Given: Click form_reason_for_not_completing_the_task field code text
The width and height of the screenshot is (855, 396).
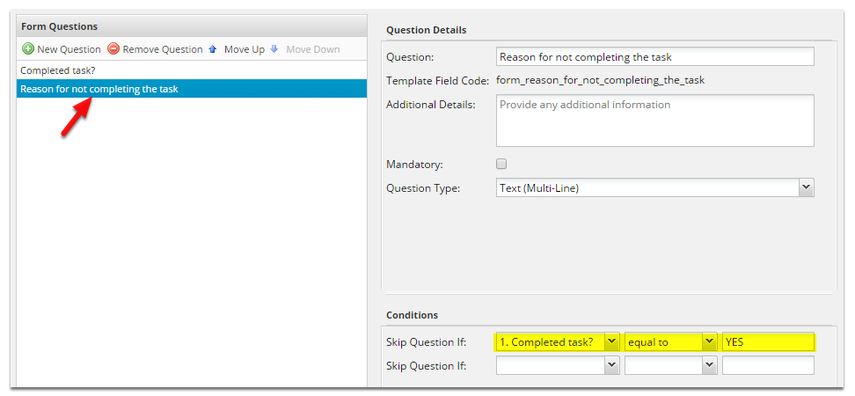Looking at the screenshot, I should (600, 80).
